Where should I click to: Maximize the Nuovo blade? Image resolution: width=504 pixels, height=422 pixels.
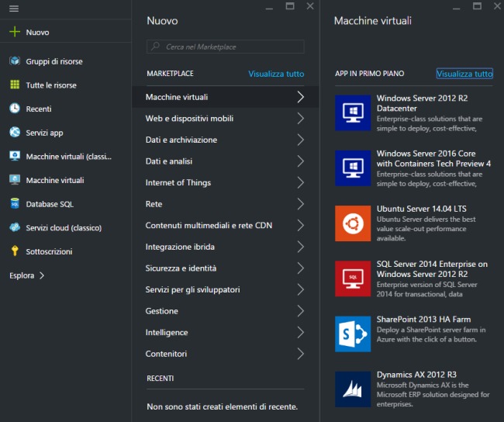(x=290, y=6)
